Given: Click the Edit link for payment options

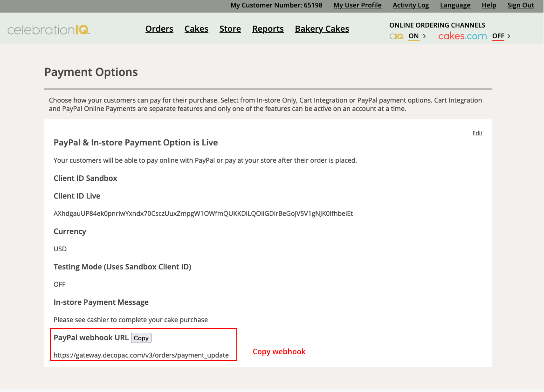Looking at the screenshot, I should point(477,133).
